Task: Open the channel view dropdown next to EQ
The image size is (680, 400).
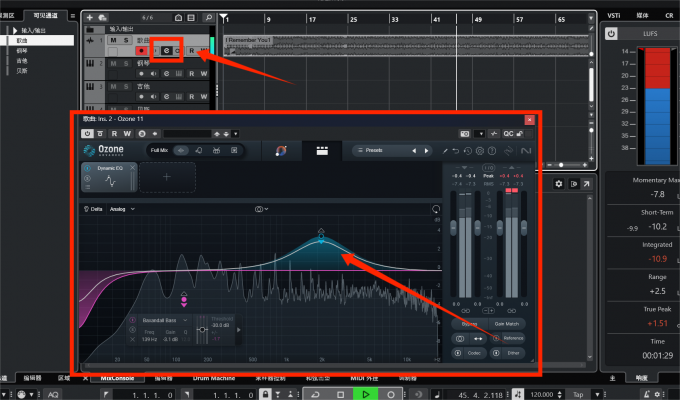Action: (261, 209)
